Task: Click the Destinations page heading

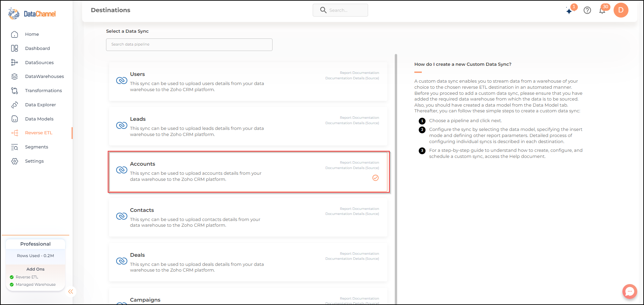Action: click(110, 10)
